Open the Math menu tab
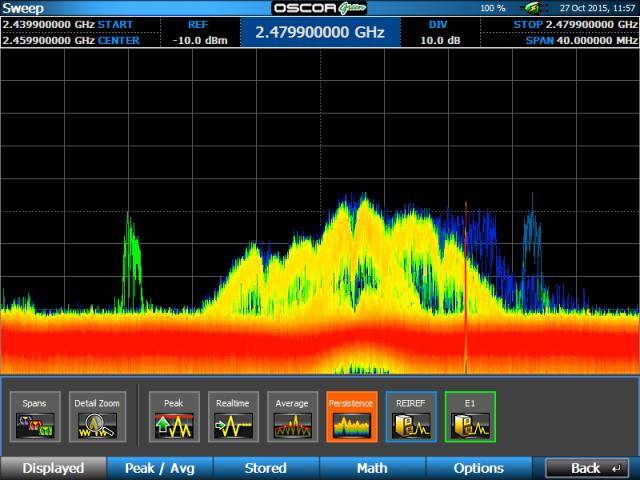 [372, 468]
